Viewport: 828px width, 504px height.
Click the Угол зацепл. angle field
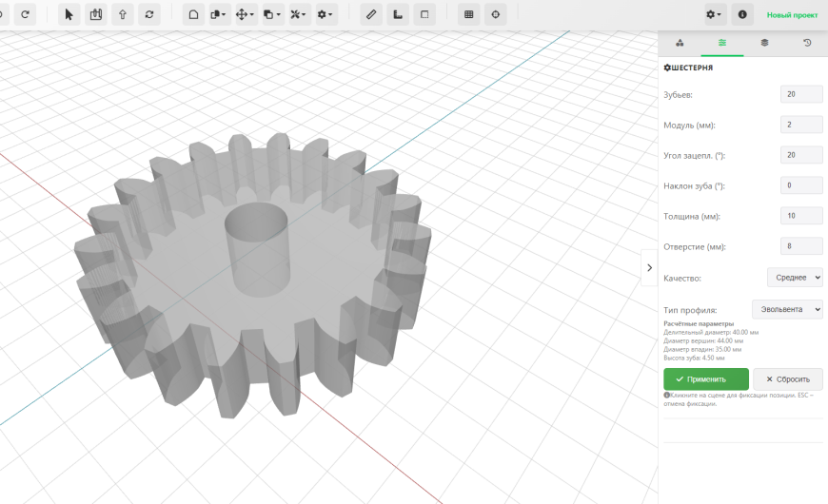click(x=801, y=155)
